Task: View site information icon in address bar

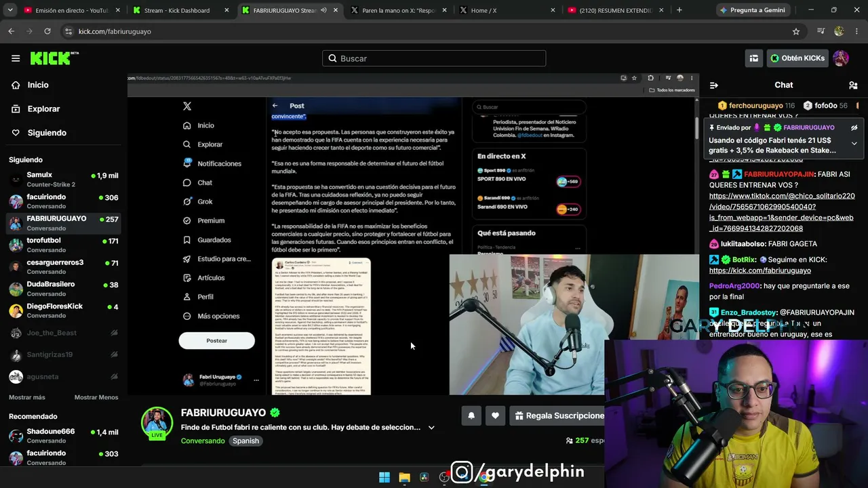Action: tap(68, 31)
